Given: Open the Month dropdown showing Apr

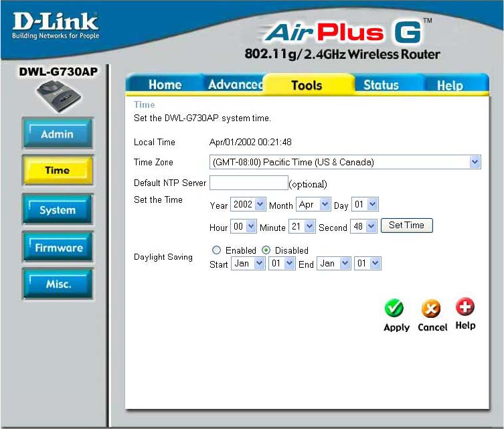Looking at the screenshot, I should tap(313, 204).
